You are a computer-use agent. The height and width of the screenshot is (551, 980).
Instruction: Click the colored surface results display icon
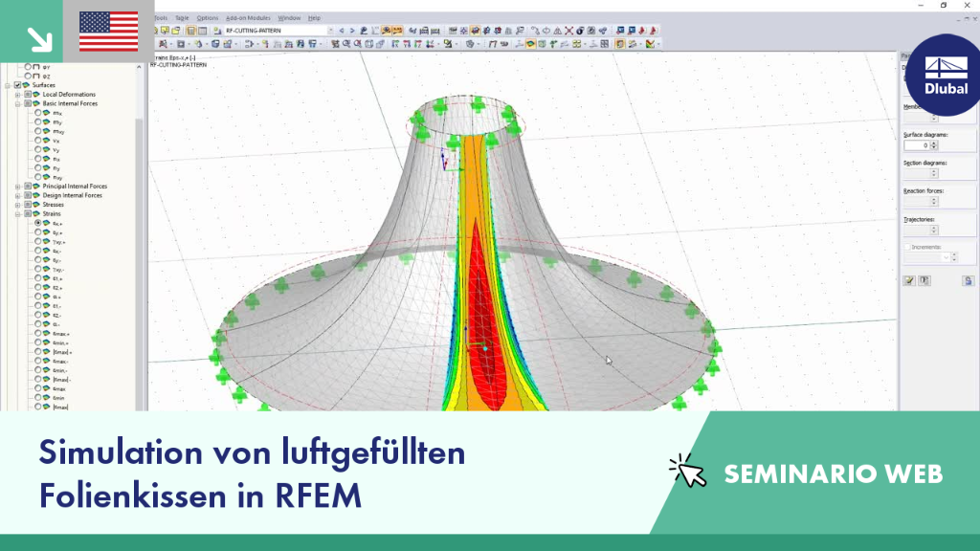(x=530, y=44)
